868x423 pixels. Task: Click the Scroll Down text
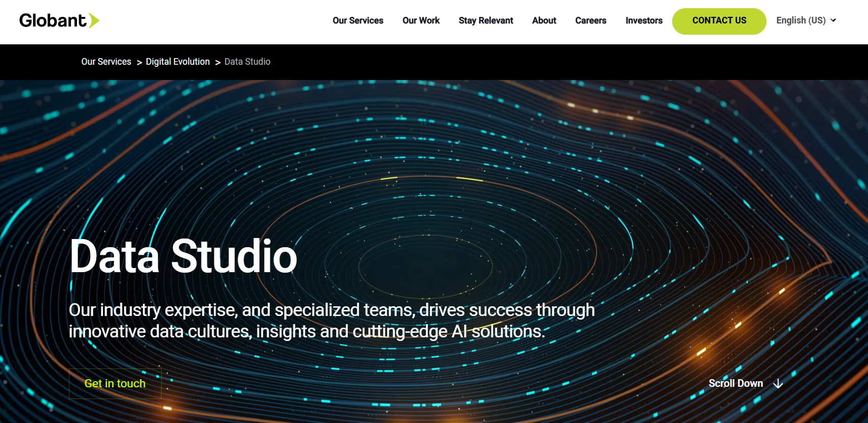(736, 383)
